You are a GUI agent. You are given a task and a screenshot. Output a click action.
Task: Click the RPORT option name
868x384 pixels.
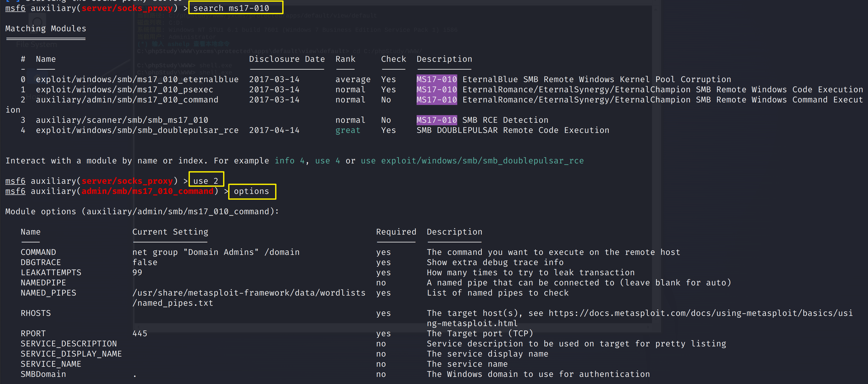coord(33,334)
